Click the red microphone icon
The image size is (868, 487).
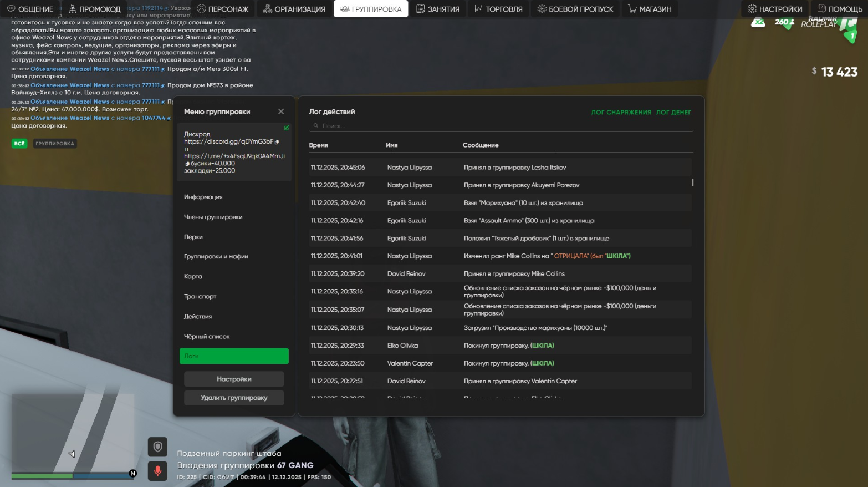157,471
